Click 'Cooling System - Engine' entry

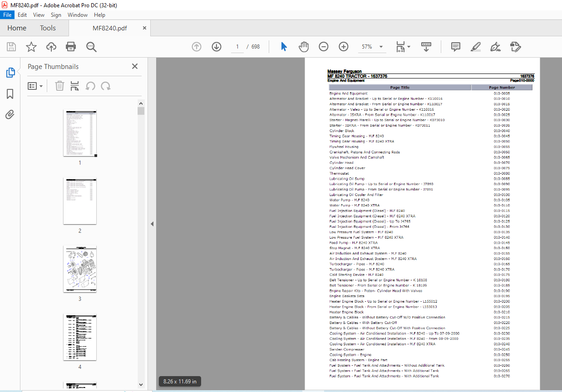tap(350, 355)
